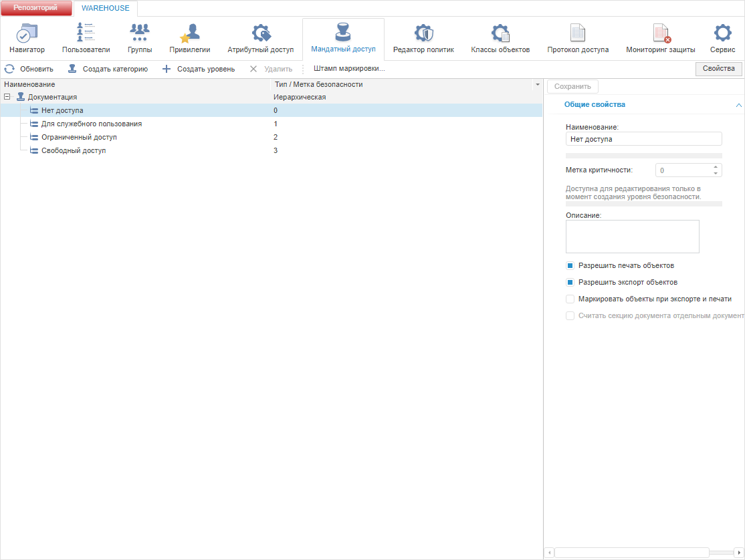This screenshot has width=745, height=560.
Task: Open the Пользователи users icon
Action: 86,33
